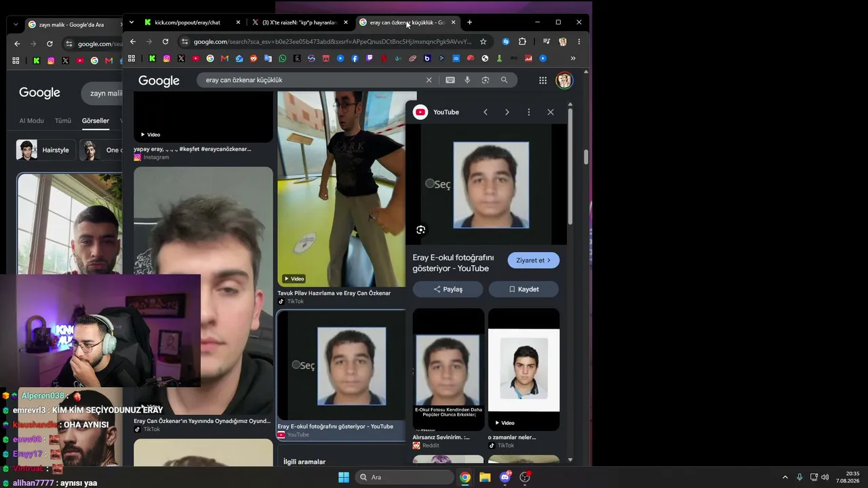Reload the front Google search page
Viewport: 868px width, 488px height.
click(x=165, y=41)
